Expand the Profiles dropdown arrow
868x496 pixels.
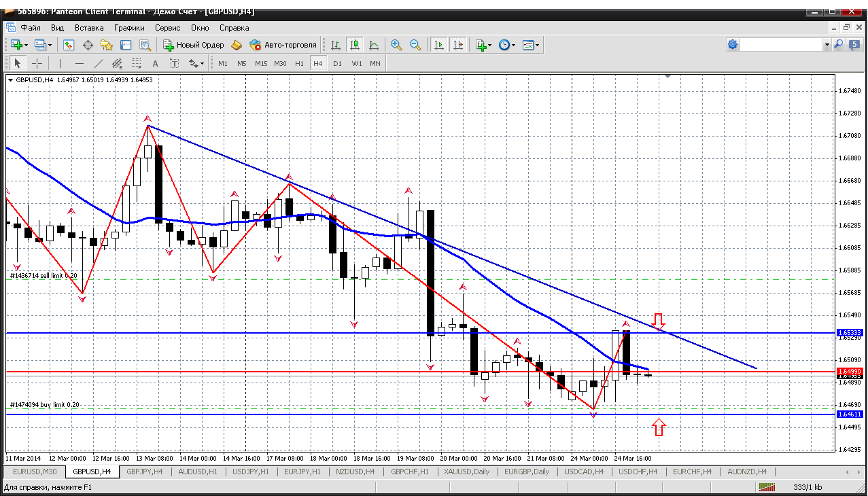50,45
